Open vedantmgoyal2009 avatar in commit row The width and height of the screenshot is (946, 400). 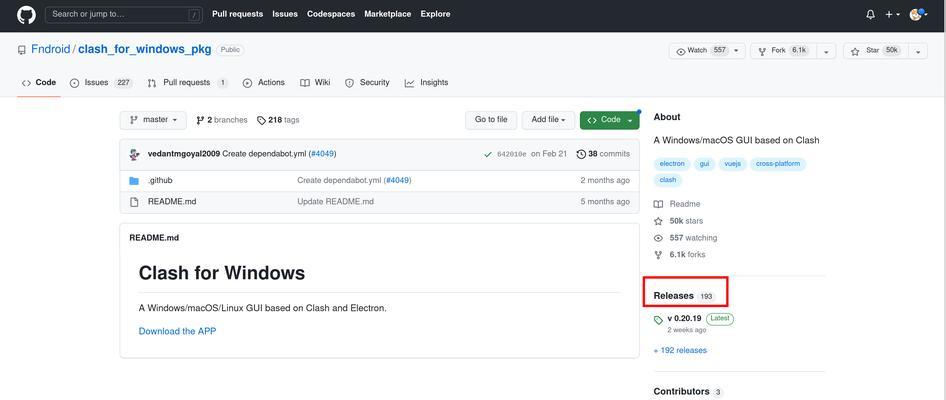[x=135, y=154]
